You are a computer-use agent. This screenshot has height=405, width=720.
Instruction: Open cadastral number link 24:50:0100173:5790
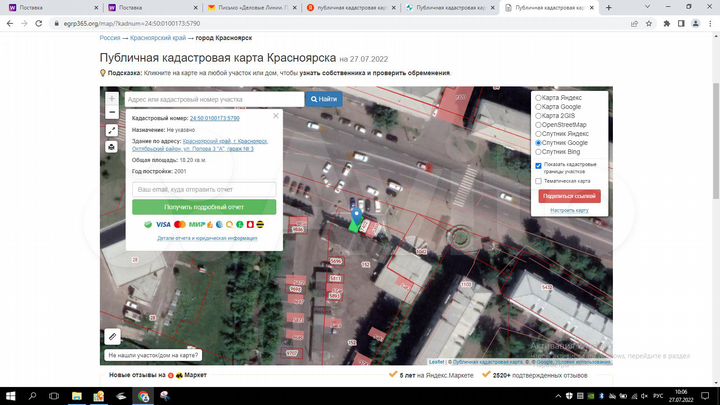click(214, 118)
